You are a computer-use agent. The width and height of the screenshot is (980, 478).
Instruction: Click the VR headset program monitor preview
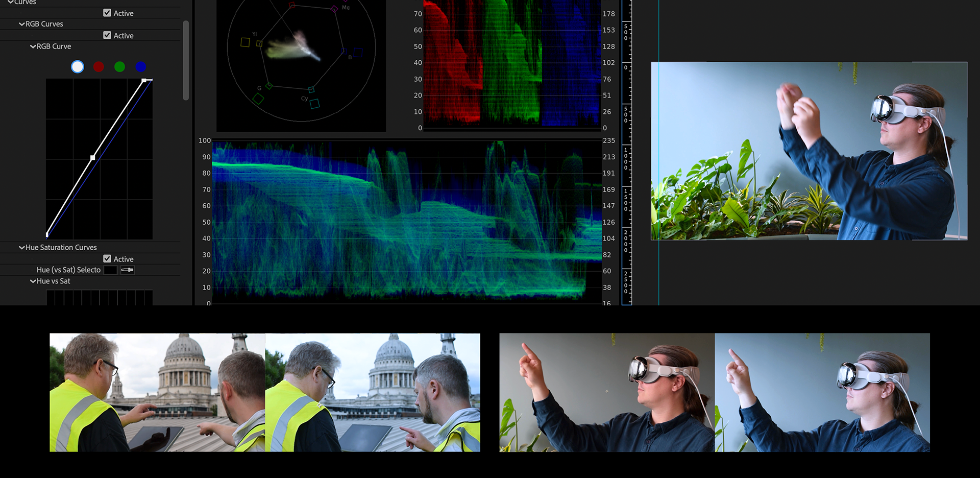809,151
